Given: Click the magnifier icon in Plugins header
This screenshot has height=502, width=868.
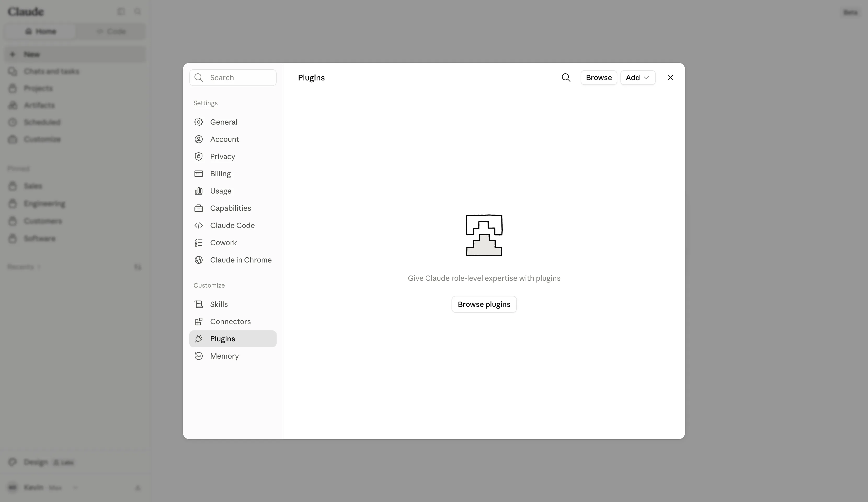Looking at the screenshot, I should tap(566, 77).
